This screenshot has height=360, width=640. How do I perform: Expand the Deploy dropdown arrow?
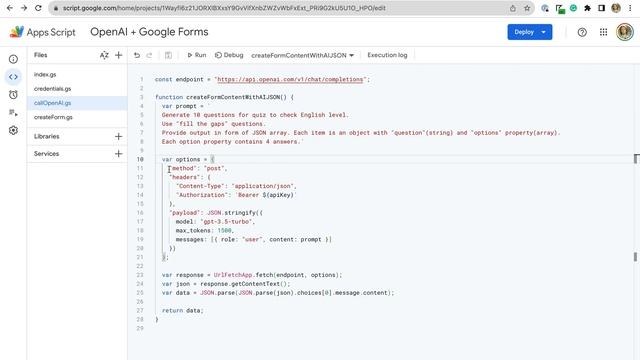tap(544, 32)
